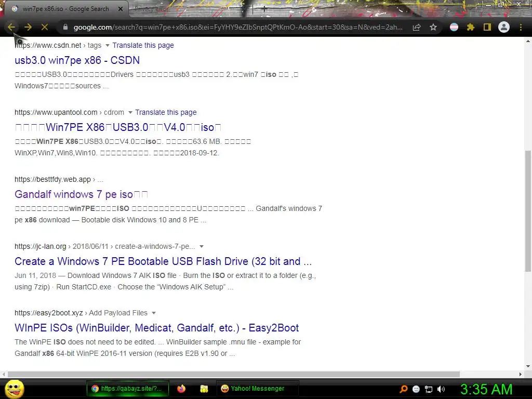
Task: Click Translate this page for csdn.net result
Action: pyautogui.click(x=143, y=45)
